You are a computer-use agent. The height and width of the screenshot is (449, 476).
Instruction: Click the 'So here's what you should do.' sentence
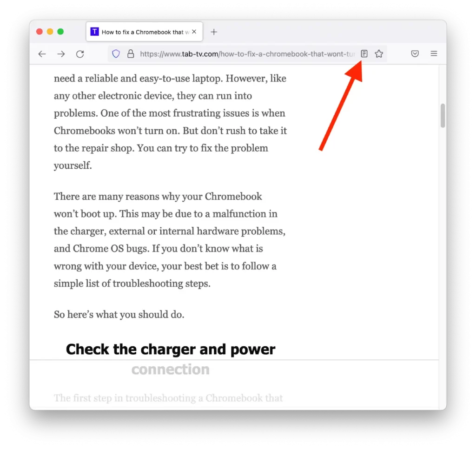119,315
